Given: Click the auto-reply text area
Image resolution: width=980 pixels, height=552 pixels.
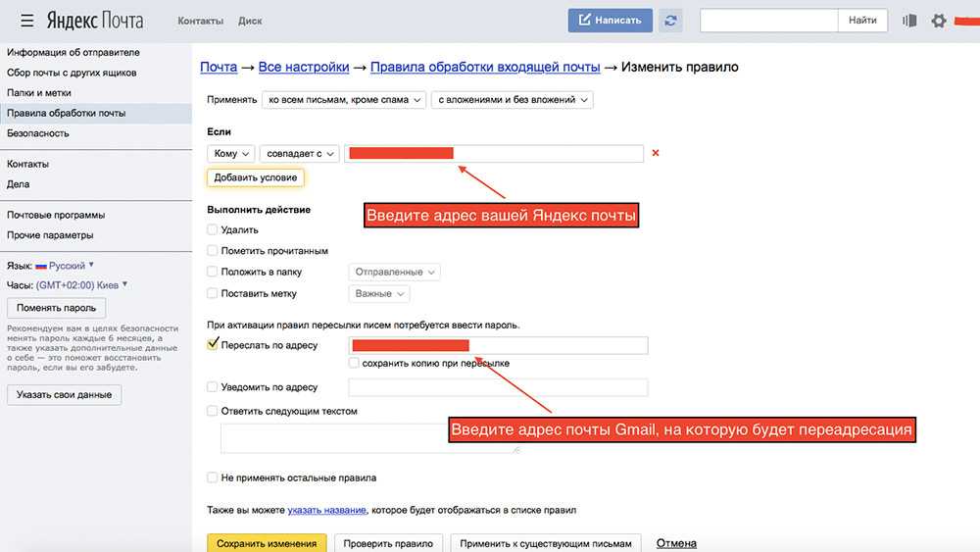Looking at the screenshot, I should click(370, 438).
